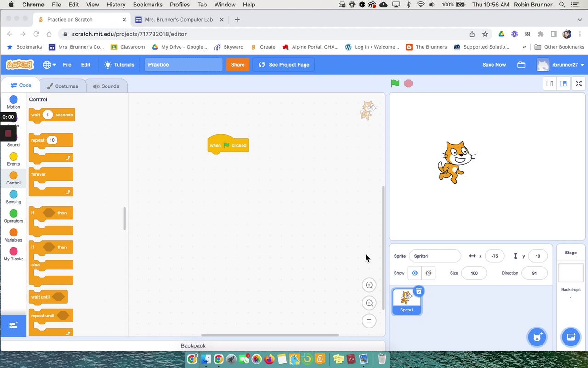Select the Motion block category
This screenshot has width=588, height=368.
coord(13,102)
